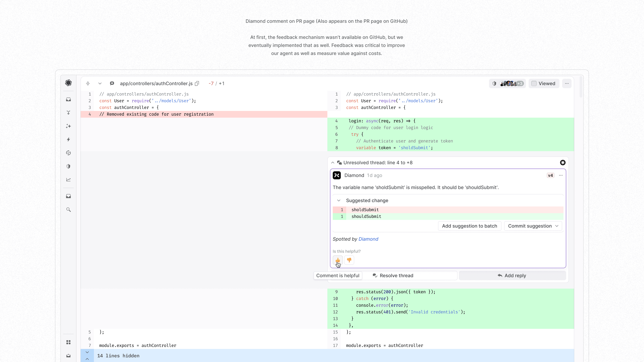Open the inbox icon above the search icon
The width and height of the screenshot is (644, 362).
click(x=68, y=196)
